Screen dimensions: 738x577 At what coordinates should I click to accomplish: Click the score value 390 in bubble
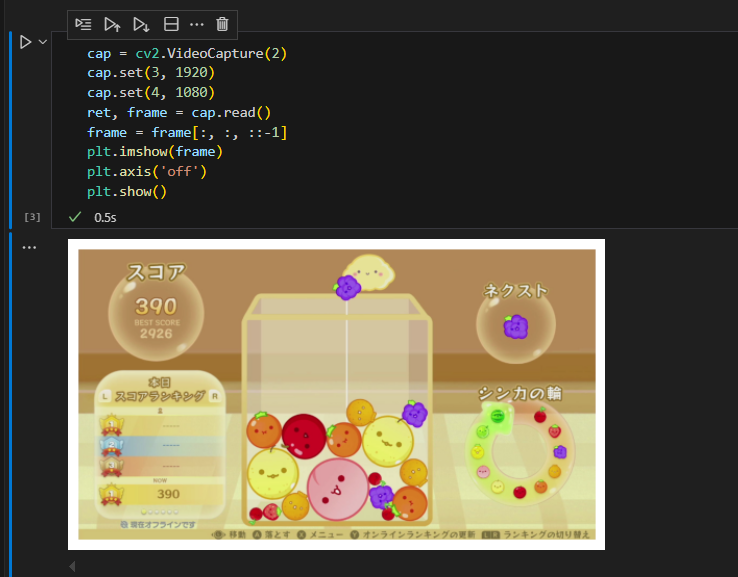(156, 306)
